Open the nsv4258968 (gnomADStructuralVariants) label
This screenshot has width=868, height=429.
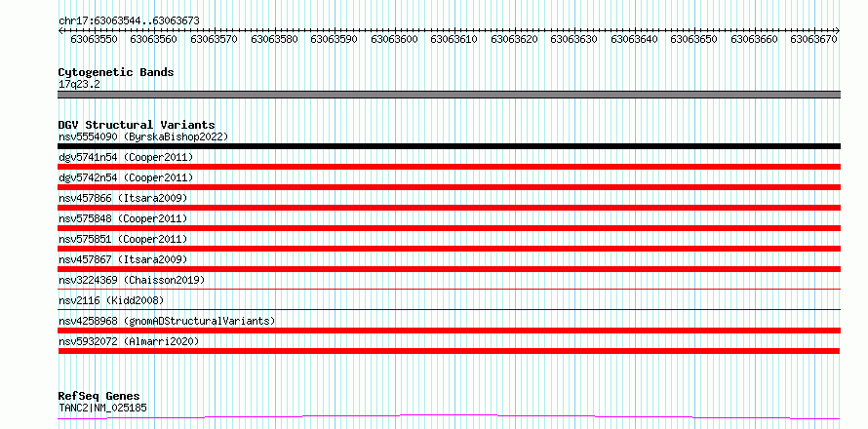click(x=167, y=321)
